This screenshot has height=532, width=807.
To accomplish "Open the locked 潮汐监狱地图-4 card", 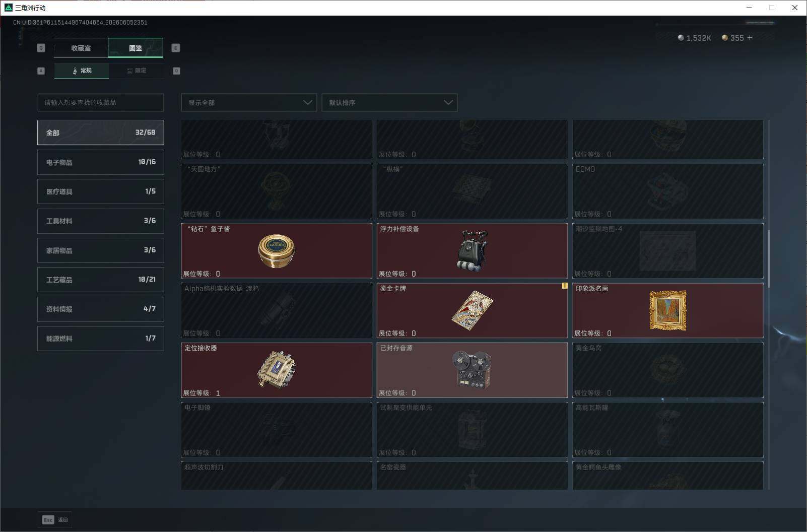I will (x=668, y=251).
